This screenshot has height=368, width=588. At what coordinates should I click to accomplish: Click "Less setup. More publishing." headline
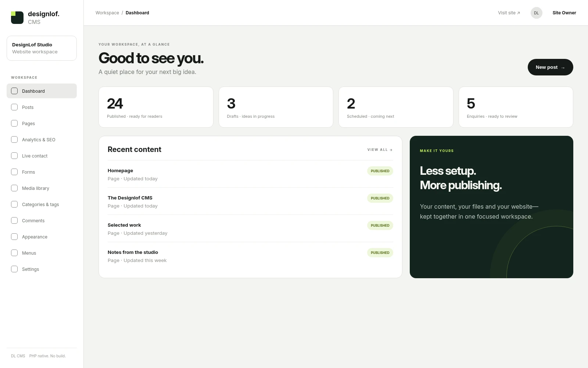461,178
